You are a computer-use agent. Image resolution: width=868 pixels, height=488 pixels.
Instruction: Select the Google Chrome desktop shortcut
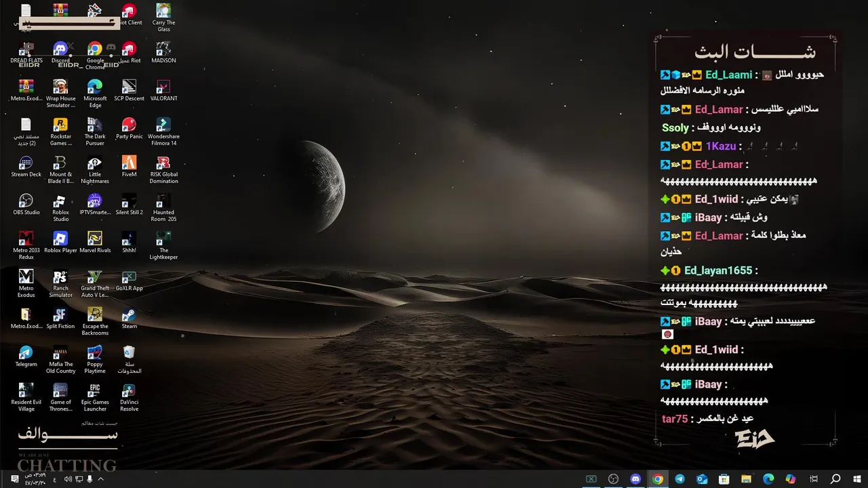coord(95,56)
